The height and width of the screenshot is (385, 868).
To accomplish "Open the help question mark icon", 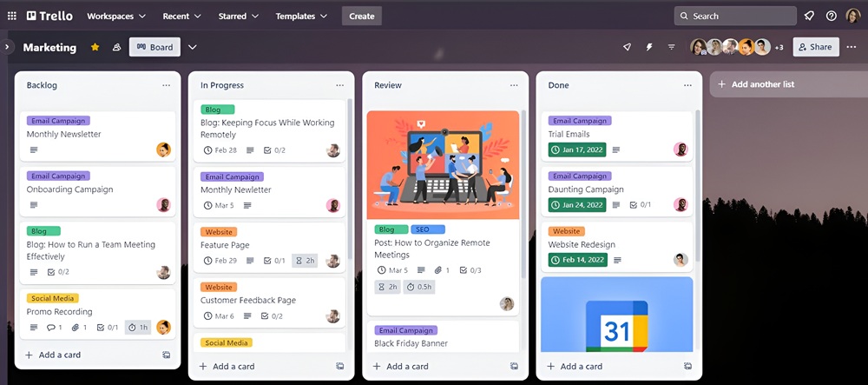I will pos(831,16).
